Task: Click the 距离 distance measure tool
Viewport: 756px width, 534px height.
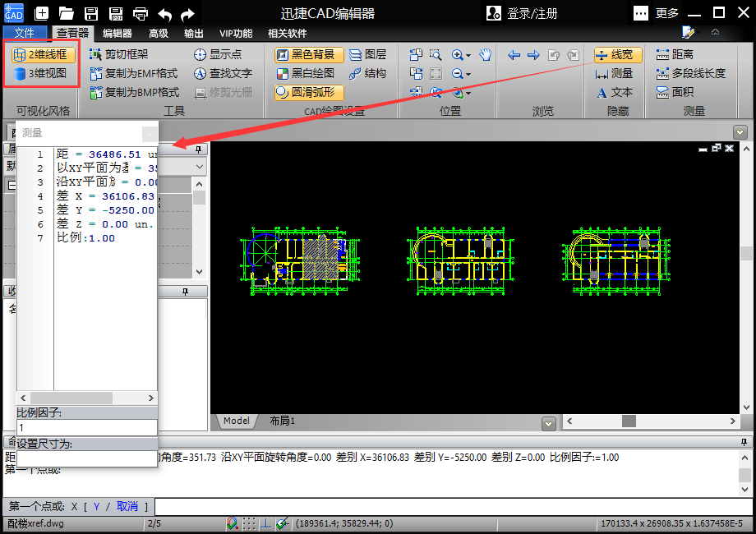Action: tap(675, 55)
